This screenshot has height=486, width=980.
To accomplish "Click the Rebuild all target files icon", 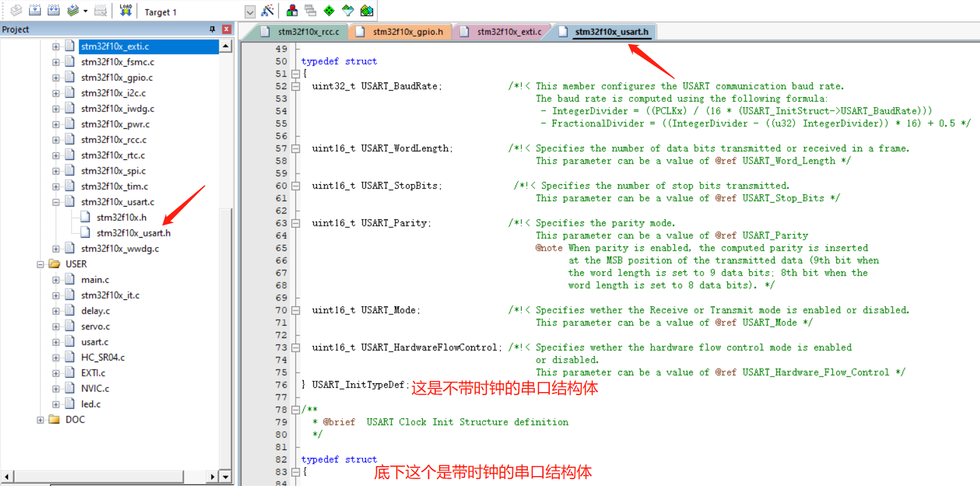I will pyautogui.click(x=54, y=11).
